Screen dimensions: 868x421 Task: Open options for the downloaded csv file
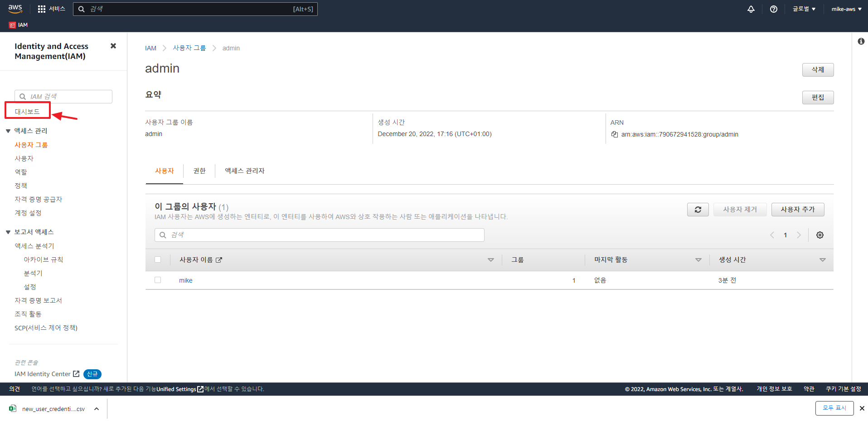[97, 409]
